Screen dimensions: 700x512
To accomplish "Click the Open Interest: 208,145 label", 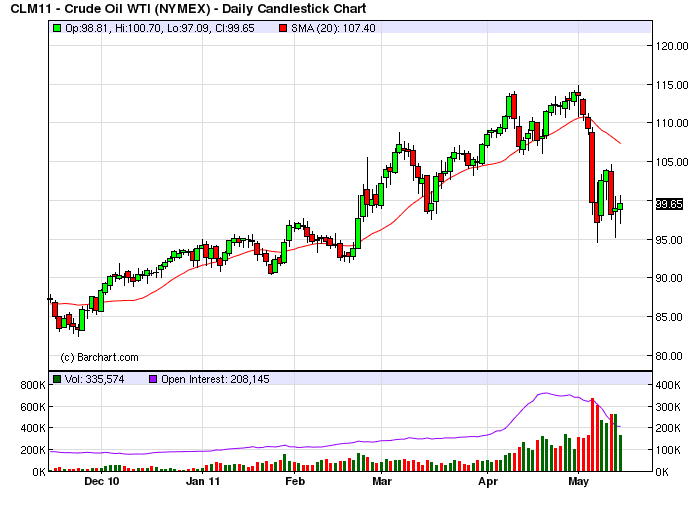I will pyautogui.click(x=215, y=379).
